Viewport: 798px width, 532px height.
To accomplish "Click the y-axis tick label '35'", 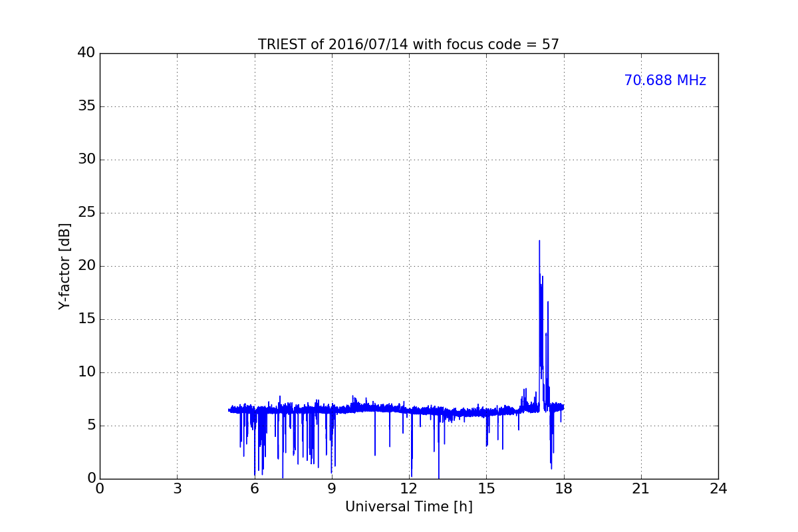I will [86, 106].
